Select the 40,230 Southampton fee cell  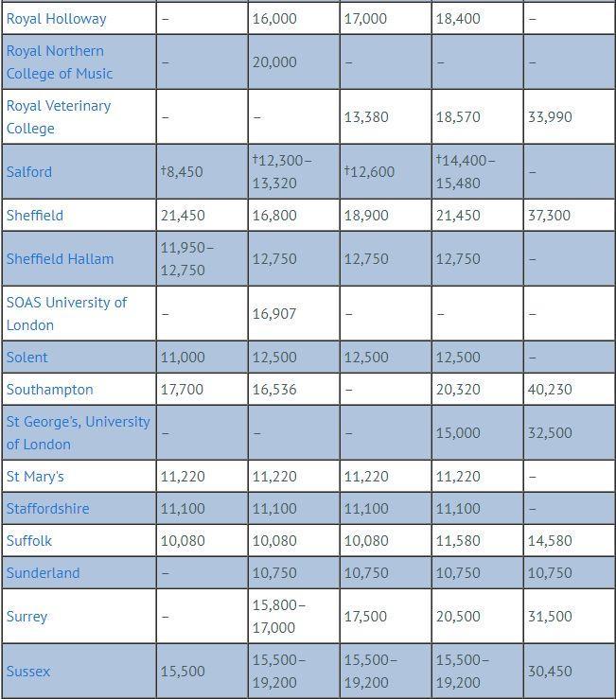pos(549,389)
